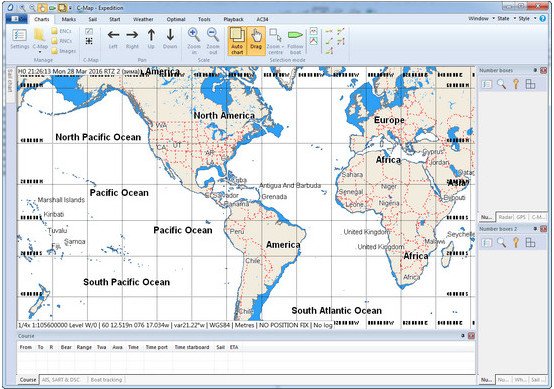The height and width of the screenshot is (389, 554).
Task: Pan the chart Up
Action: 151,39
